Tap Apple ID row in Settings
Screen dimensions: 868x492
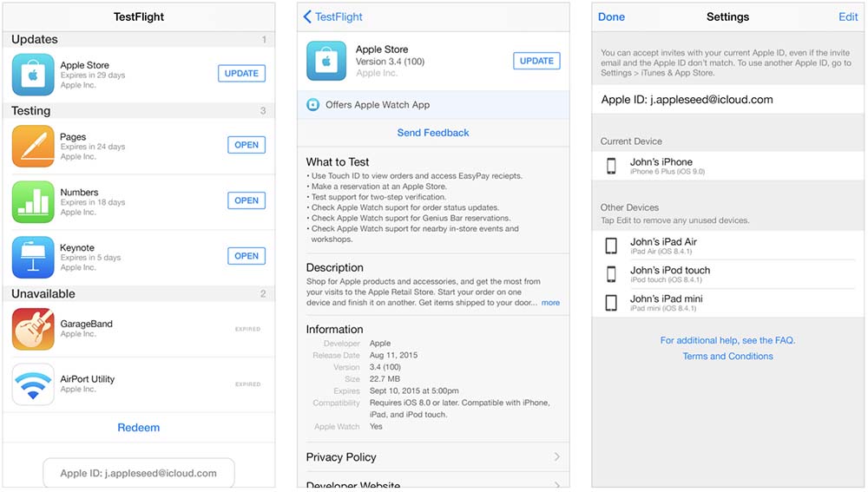(727, 100)
